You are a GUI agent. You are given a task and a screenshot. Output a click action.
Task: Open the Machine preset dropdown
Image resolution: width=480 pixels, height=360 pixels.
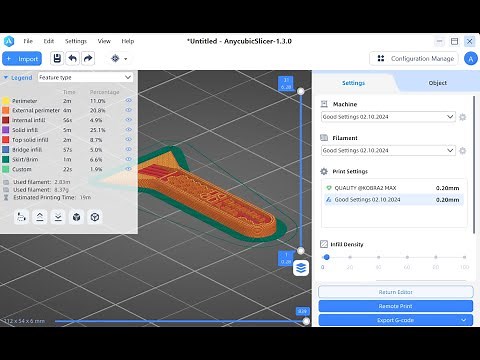pyautogui.click(x=388, y=117)
